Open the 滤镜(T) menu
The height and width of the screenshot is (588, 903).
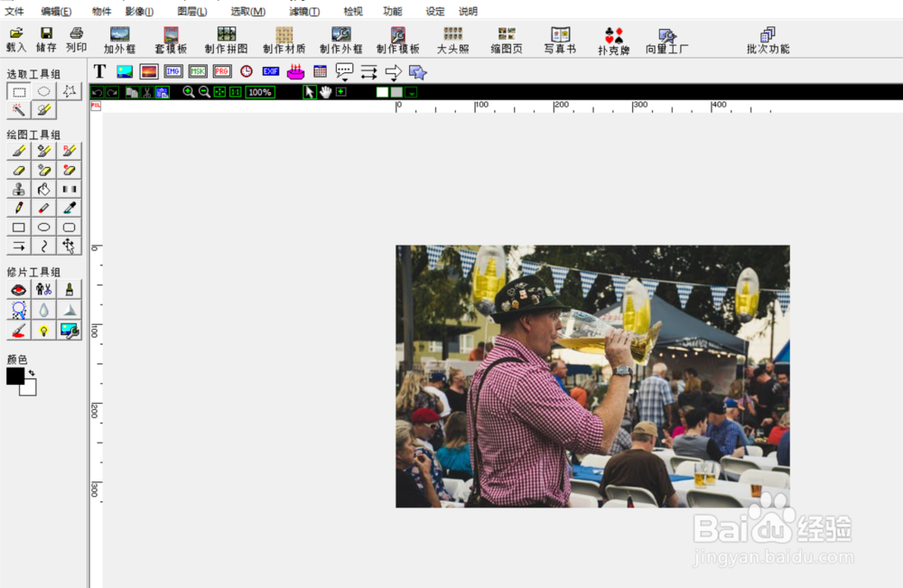click(x=304, y=11)
